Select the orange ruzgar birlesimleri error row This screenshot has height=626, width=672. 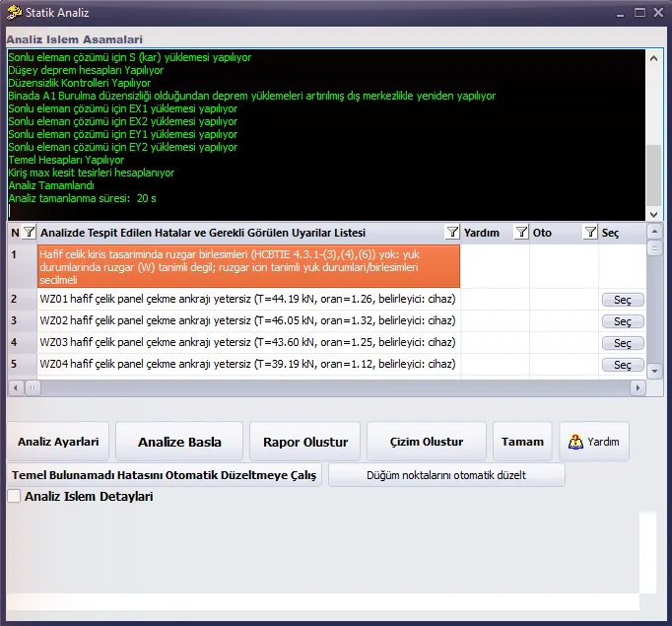point(248,267)
